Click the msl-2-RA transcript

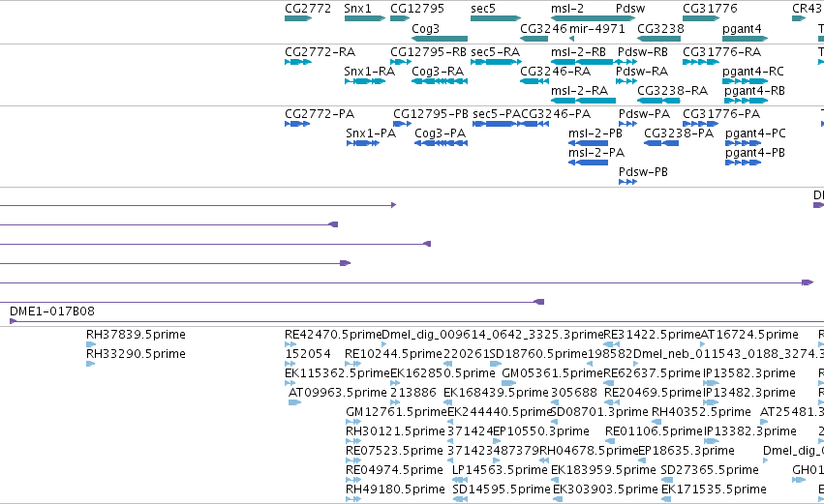coord(583,101)
